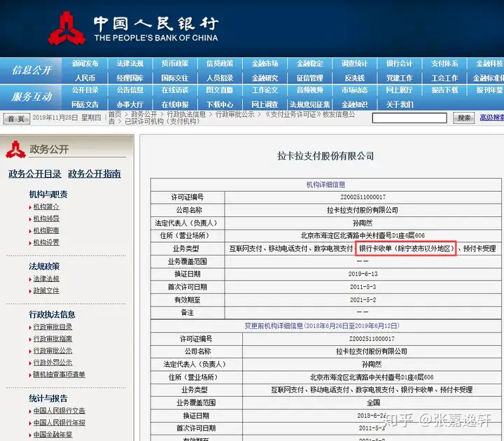The image size is (504, 441).
Task: Go to 信贷政策 section
Action: (x=220, y=64)
